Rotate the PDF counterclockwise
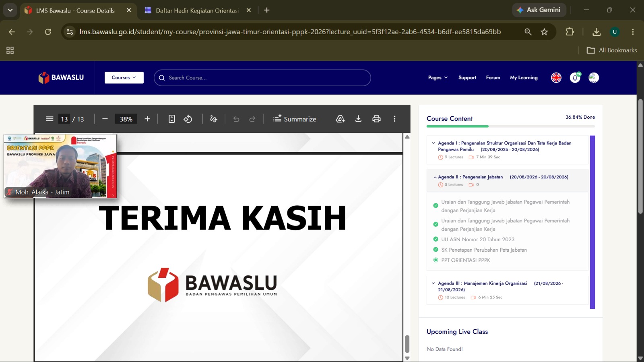Viewport: 644px width, 362px height. 188,119
